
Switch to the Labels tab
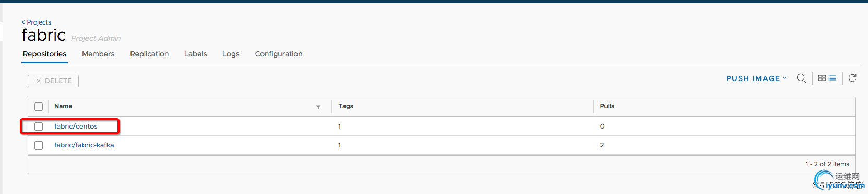coord(195,54)
